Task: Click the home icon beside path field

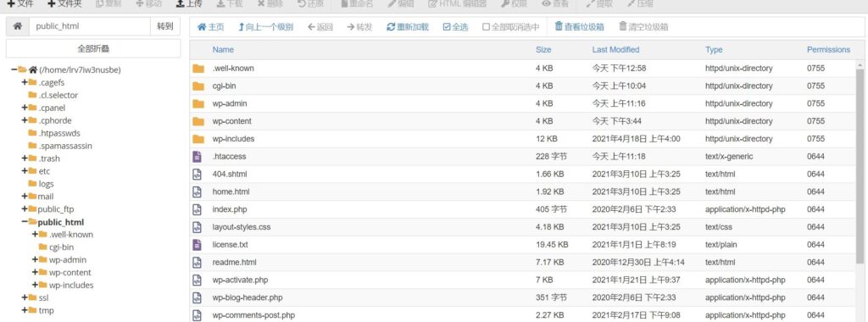Action: [18, 26]
